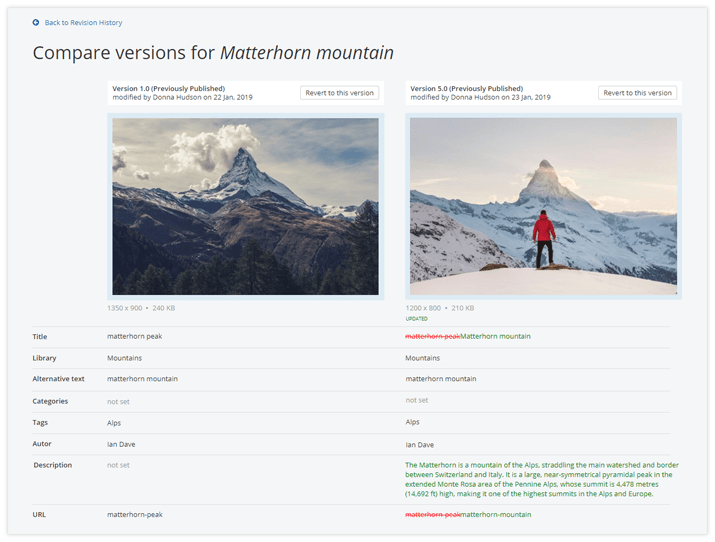Revert to Version 1.0
The image size is (715, 542).
pos(339,93)
